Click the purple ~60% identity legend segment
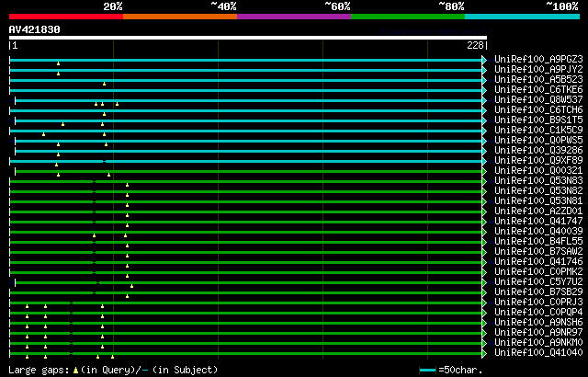Image resolution: width=588 pixels, height=377 pixels. click(294, 17)
